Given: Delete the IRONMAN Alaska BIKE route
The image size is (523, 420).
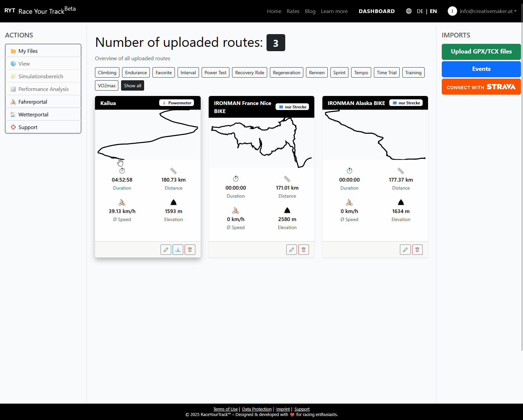Looking at the screenshot, I should coord(417,249).
